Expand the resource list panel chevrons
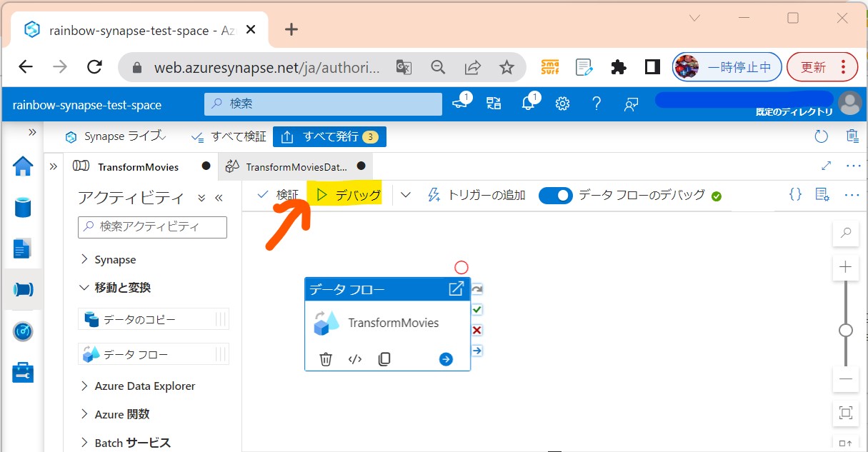 (x=54, y=166)
